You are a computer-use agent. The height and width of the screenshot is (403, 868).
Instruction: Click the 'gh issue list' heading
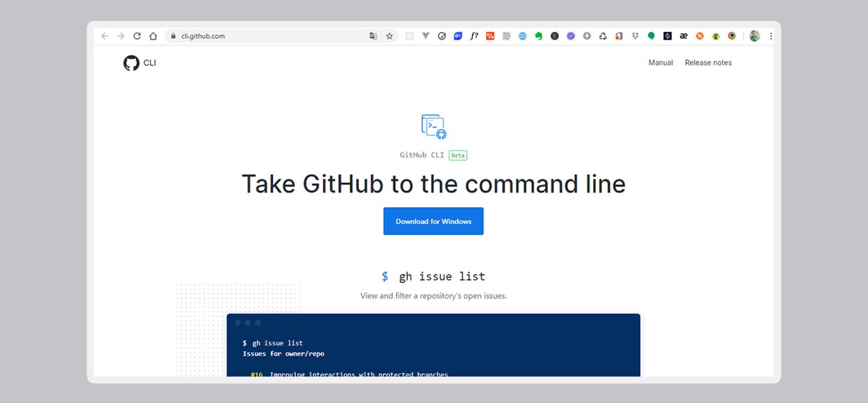[x=442, y=277]
